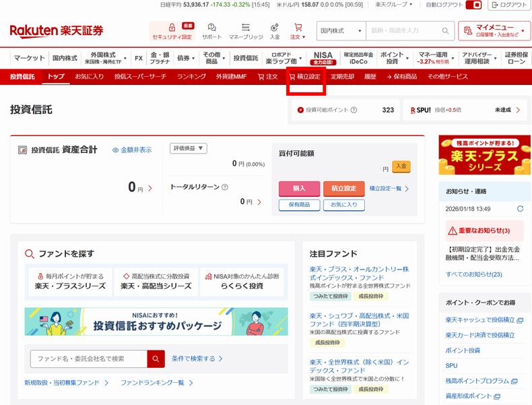Open the Money Bridge icon
The height and width of the screenshot is (405, 532).
246,28
